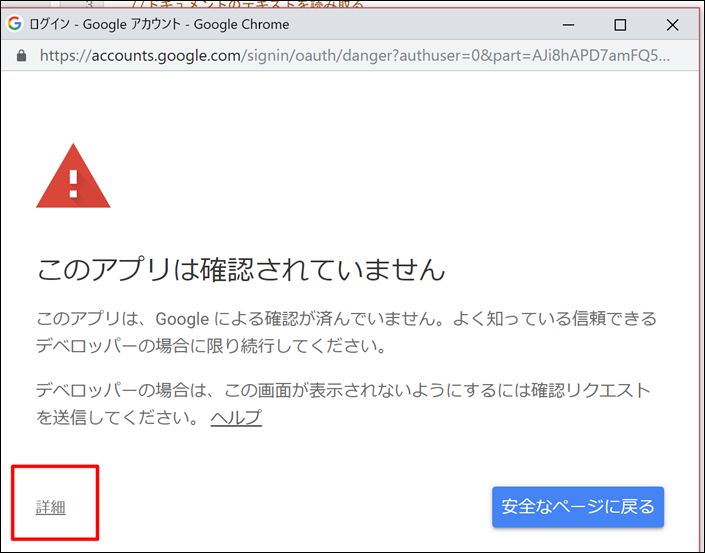Close the Google login window
The image size is (705, 553).
coord(672,25)
